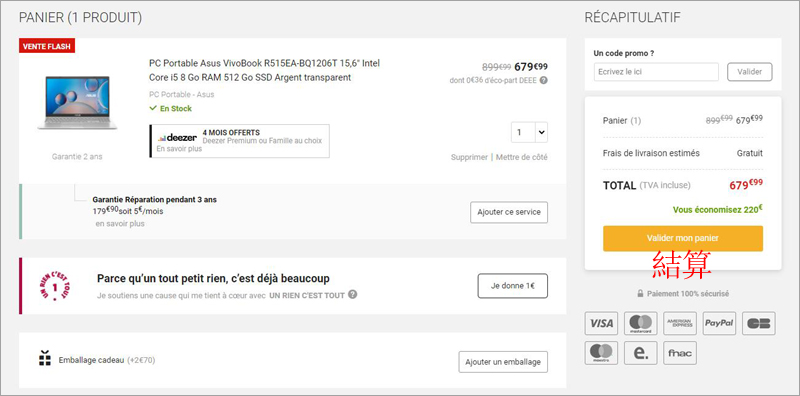Image resolution: width=800 pixels, height=396 pixels.
Task: Click 'Paiement 100% sécurisé' text
Action: (688, 294)
